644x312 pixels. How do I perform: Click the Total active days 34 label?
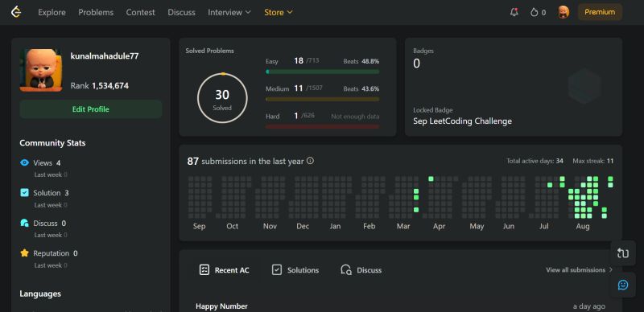535,161
